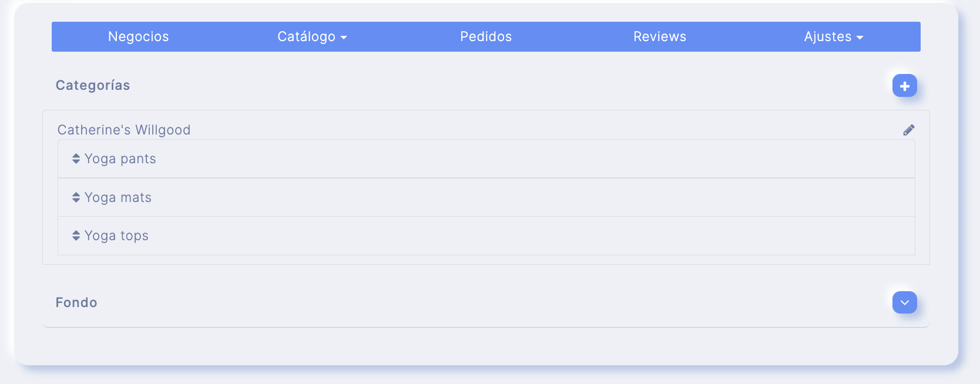980x384 pixels.
Task: Click the plus icon to add category
Action: [x=904, y=86]
